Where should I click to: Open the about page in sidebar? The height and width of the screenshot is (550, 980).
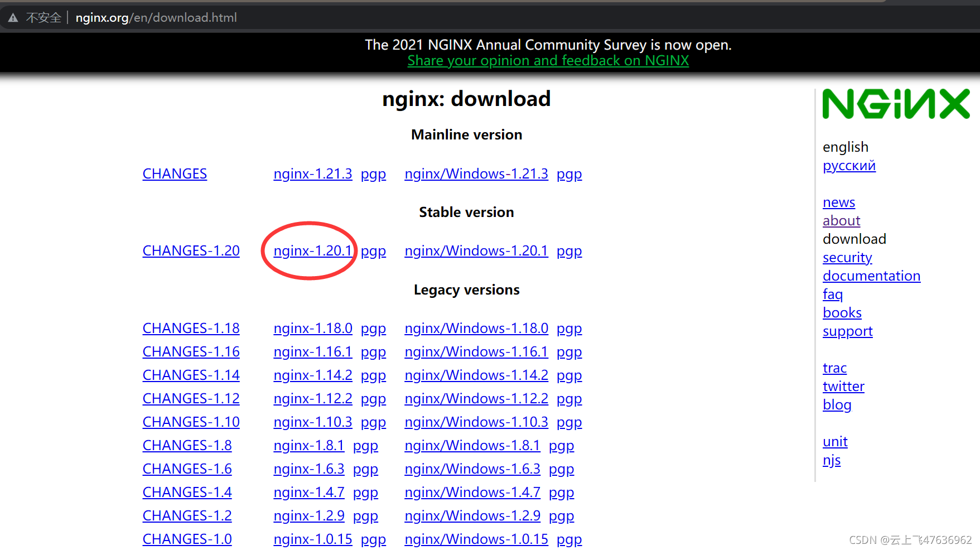[841, 221]
